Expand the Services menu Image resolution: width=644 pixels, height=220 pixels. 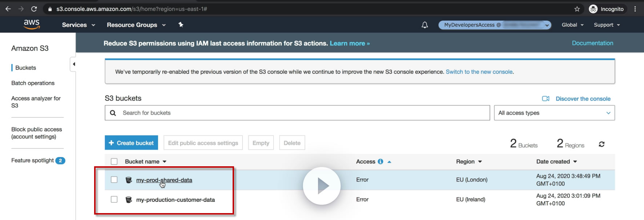coord(78,25)
